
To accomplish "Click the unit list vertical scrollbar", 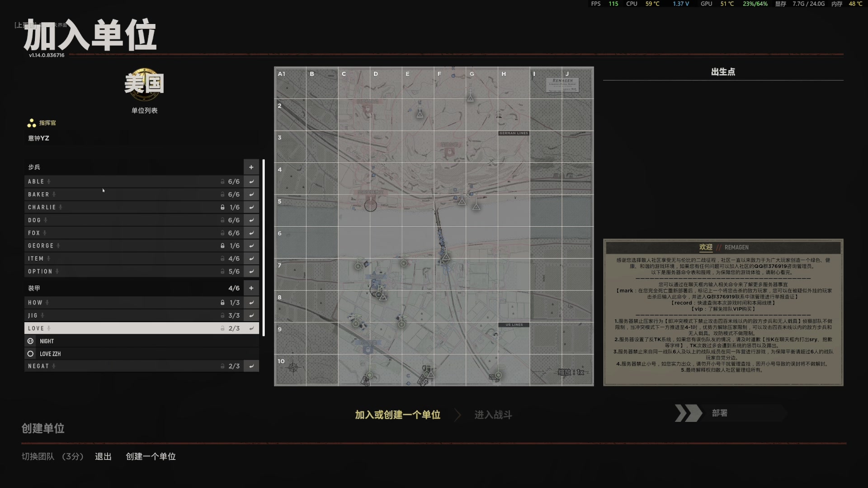I will tap(263, 248).
